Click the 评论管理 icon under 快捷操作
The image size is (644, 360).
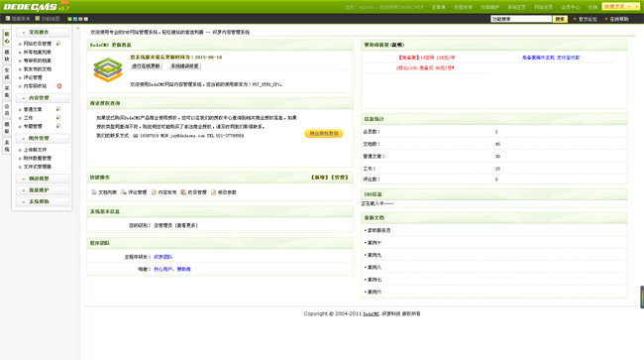pos(124,192)
